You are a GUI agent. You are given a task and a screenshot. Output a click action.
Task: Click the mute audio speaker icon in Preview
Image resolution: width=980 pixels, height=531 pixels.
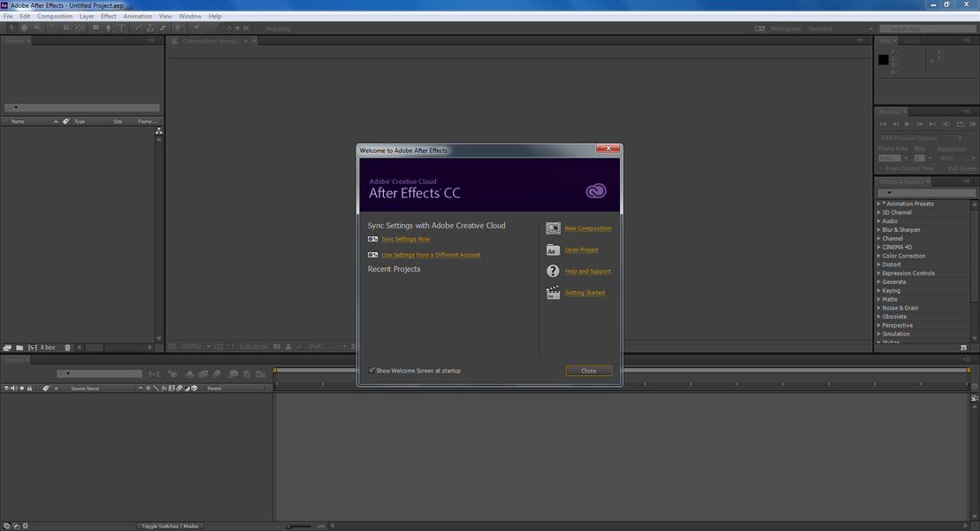coord(946,124)
